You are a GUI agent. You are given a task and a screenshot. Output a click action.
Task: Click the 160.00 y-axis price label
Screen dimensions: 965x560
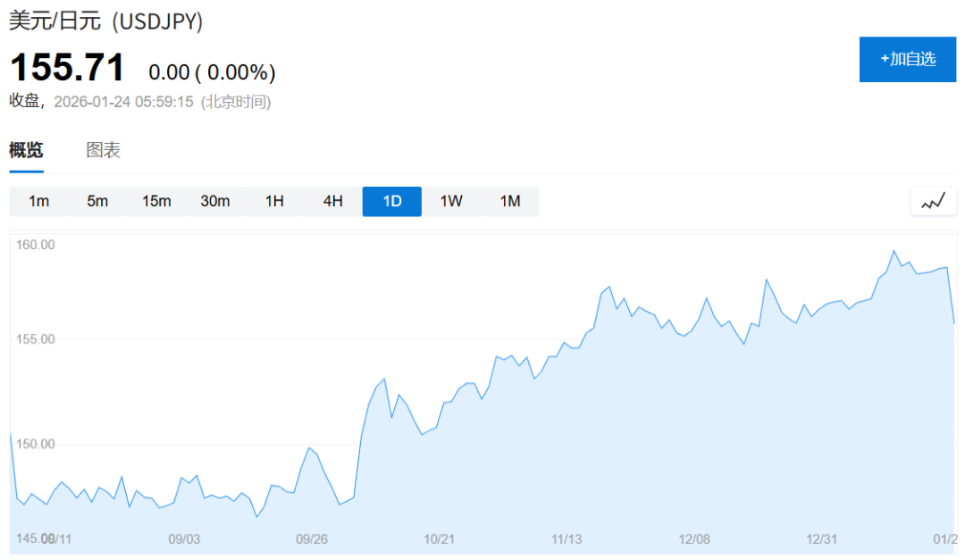click(37, 245)
